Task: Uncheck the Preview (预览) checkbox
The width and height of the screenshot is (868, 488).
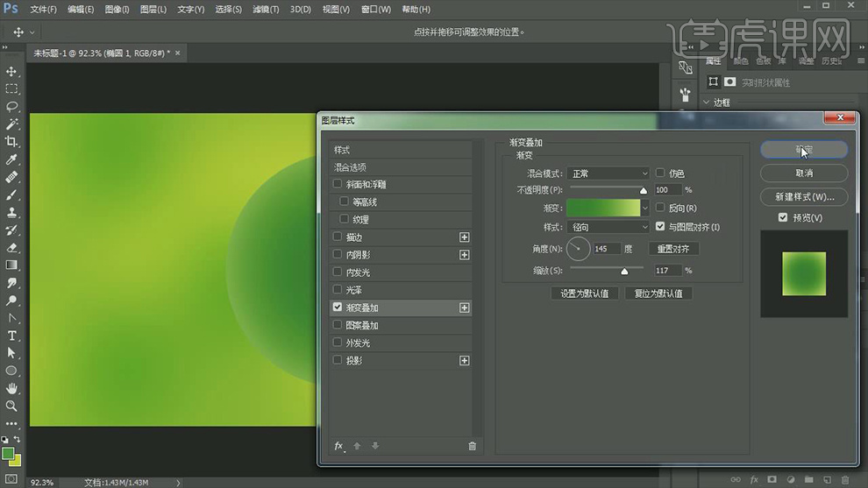Action: 783,217
